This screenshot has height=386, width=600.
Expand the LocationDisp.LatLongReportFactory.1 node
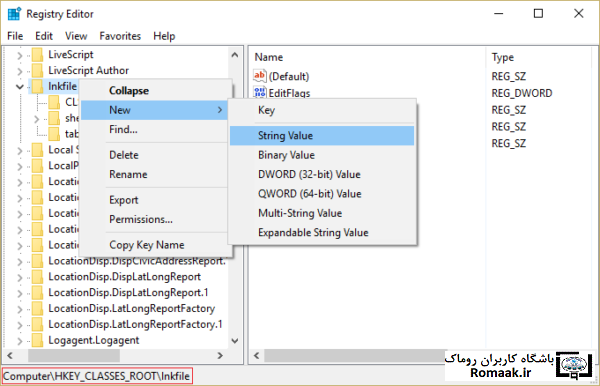[x=20, y=325]
